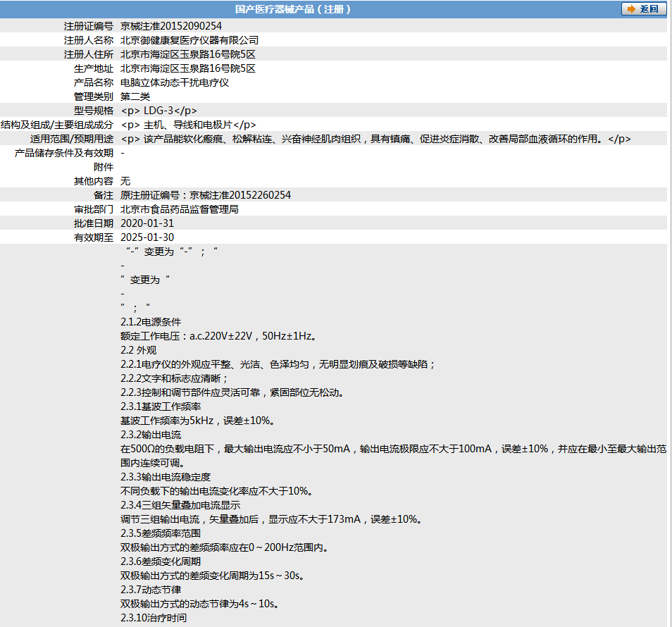Click the expiry date 2025-01-30
Image resolution: width=672 pixels, height=627 pixels.
coord(147,238)
